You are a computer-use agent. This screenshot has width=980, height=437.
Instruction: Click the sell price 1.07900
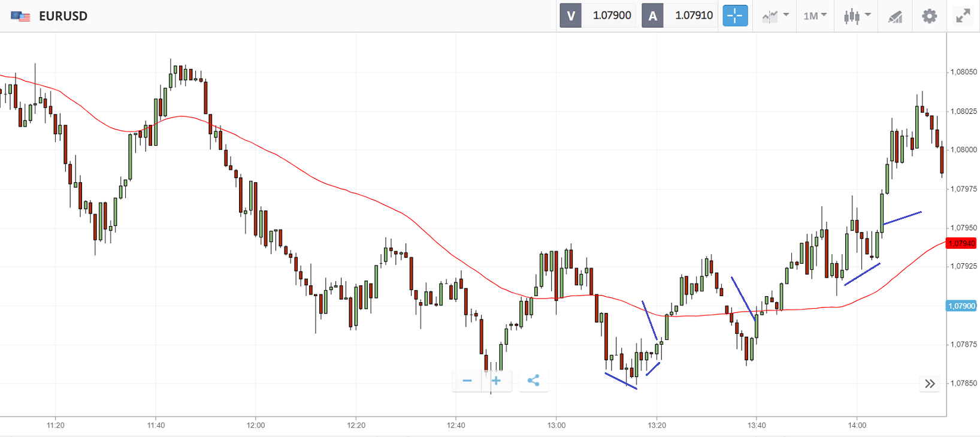tap(612, 16)
